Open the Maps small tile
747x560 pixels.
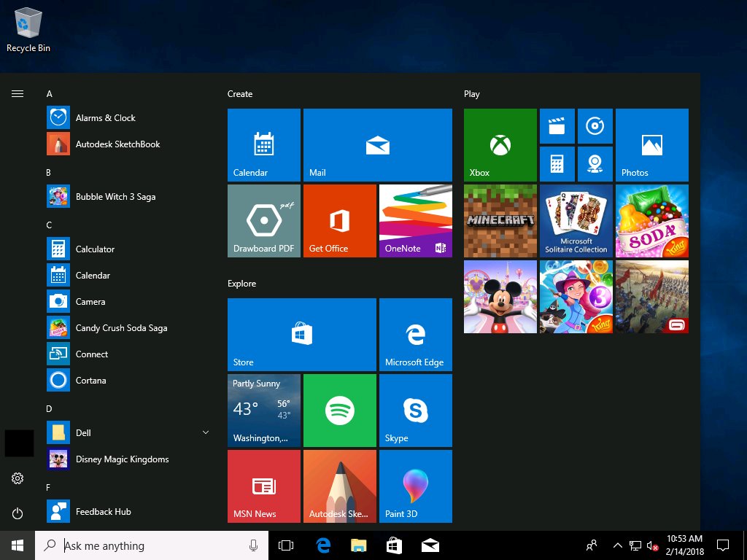tap(595, 164)
